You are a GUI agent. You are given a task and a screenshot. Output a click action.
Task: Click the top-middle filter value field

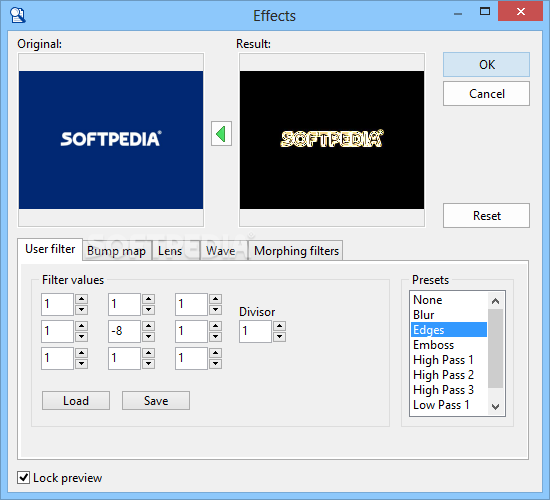coord(125,304)
